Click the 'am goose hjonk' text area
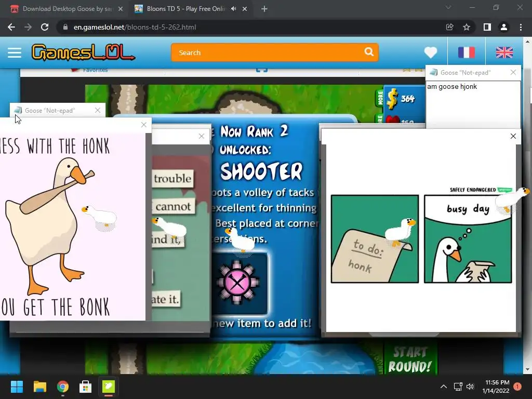The height and width of the screenshot is (399, 532). (473, 104)
